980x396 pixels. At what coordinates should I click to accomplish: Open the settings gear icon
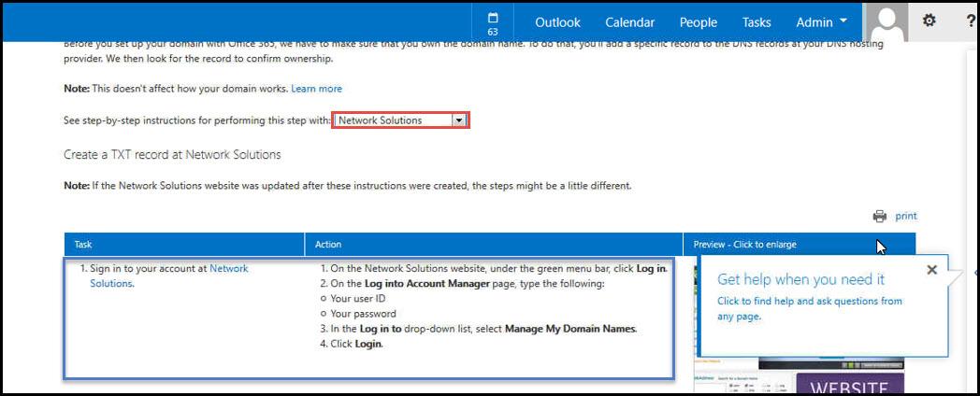930,21
